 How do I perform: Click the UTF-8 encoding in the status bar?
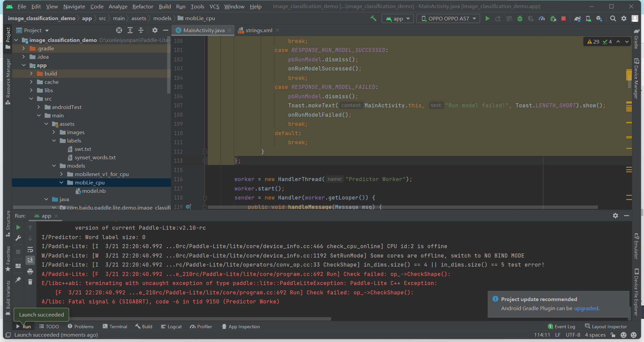pos(573,335)
